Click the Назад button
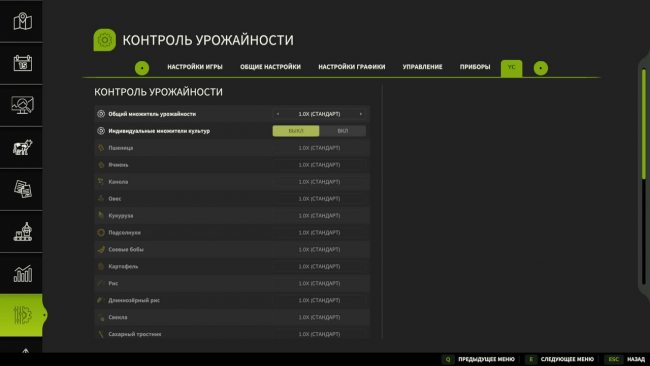The image size is (650, 366). [635, 359]
